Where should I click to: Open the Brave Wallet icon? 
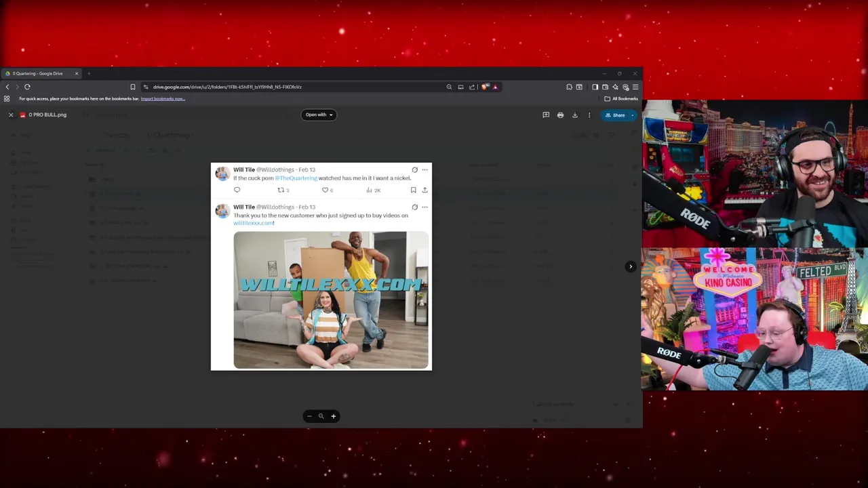pyautogui.click(x=605, y=87)
